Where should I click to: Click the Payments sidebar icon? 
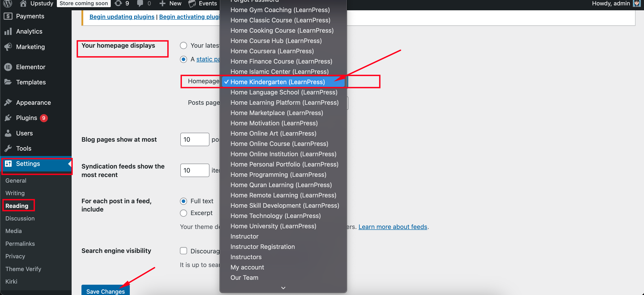8,16
